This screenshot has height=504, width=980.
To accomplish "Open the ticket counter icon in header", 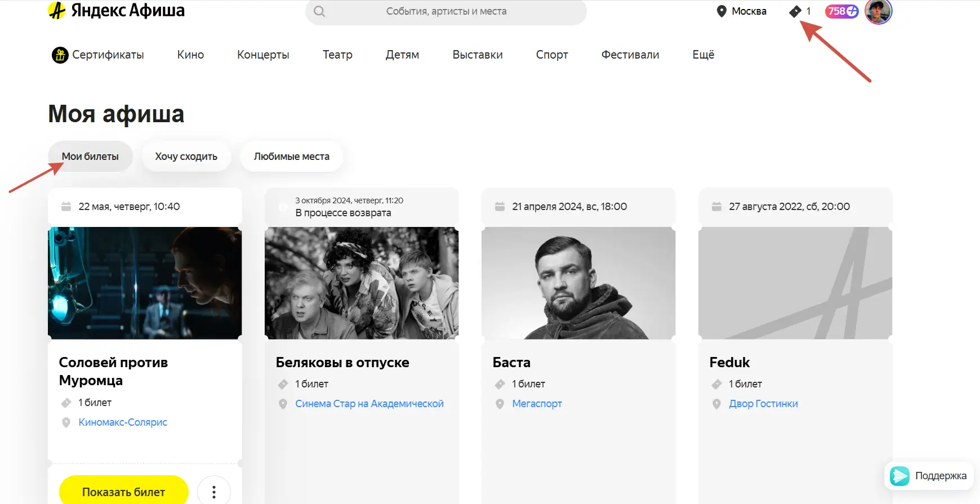I will (x=800, y=11).
